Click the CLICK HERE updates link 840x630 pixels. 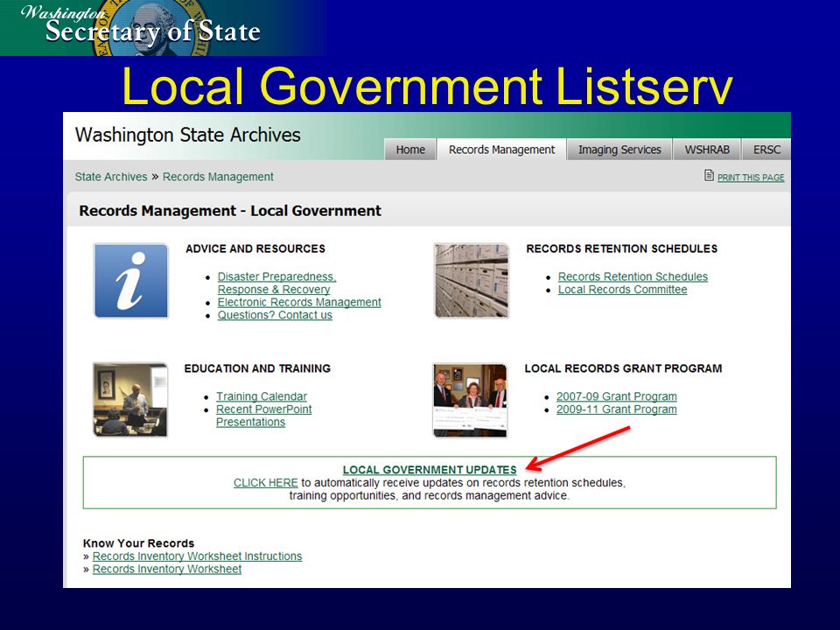point(266,483)
